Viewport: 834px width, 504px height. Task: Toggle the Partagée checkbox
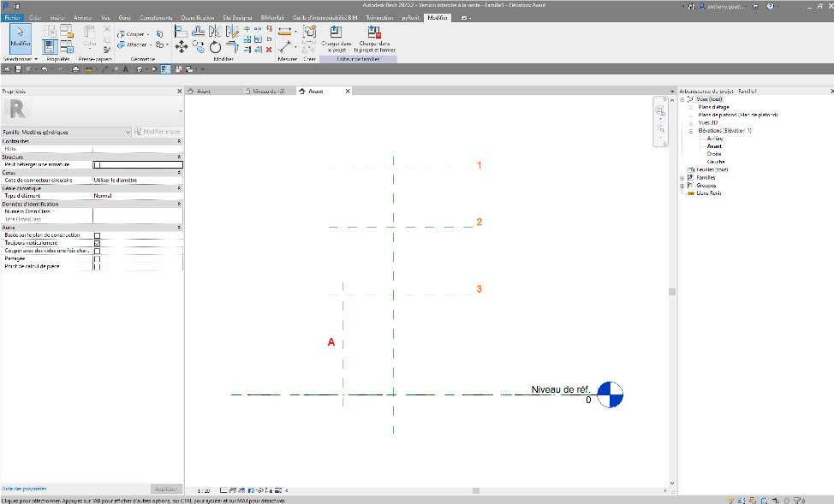pyautogui.click(x=97, y=258)
